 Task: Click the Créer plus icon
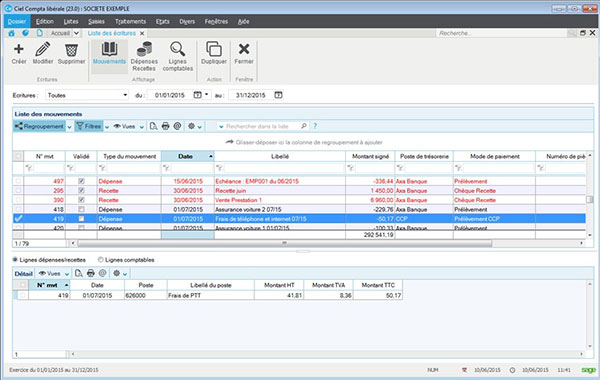pyautogui.click(x=18, y=49)
